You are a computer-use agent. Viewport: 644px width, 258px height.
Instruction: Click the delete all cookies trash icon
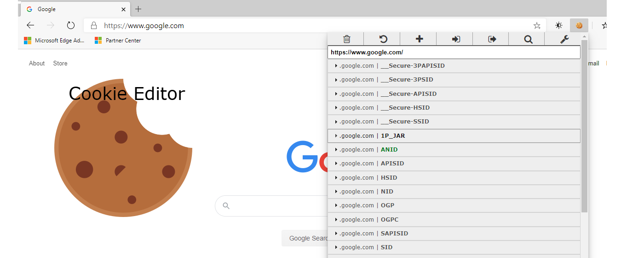[346, 39]
